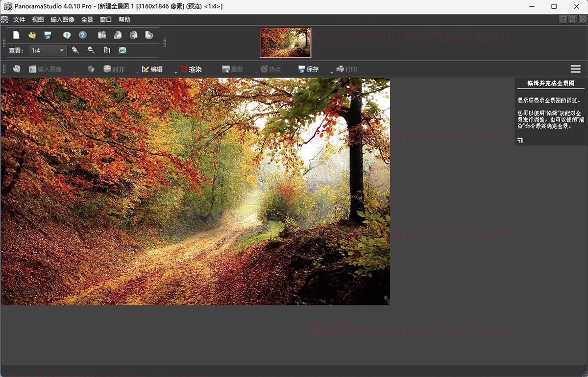Click the 打印 (Print) toolbar button
The height and width of the screenshot is (377, 588).
pyautogui.click(x=348, y=69)
